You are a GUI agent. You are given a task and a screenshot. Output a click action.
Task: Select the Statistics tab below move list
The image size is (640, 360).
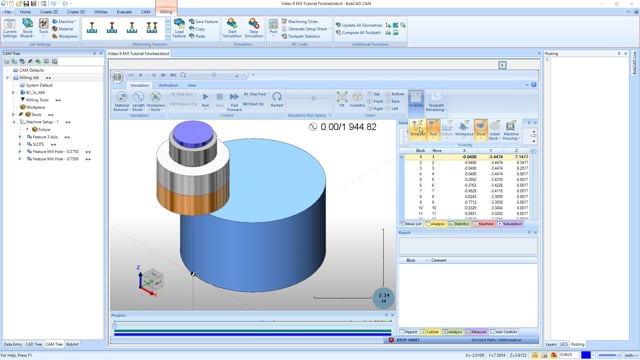pyautogui.click(x=459, y=224)
